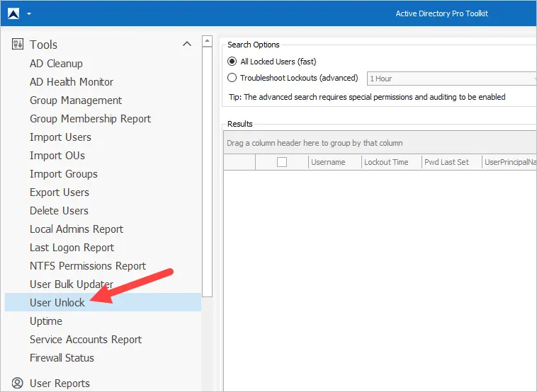Click the blank first results header cell
The image size is (537, 392).
[x=239, y=162]
